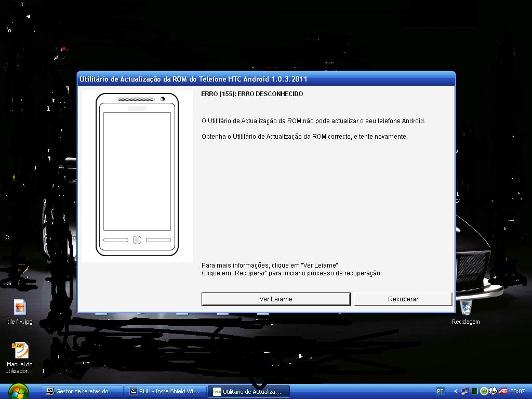This screenshot has width=532, height=399.
Task: Open the tile fix.jpg desktop icon
Action: tap(20, 312)
